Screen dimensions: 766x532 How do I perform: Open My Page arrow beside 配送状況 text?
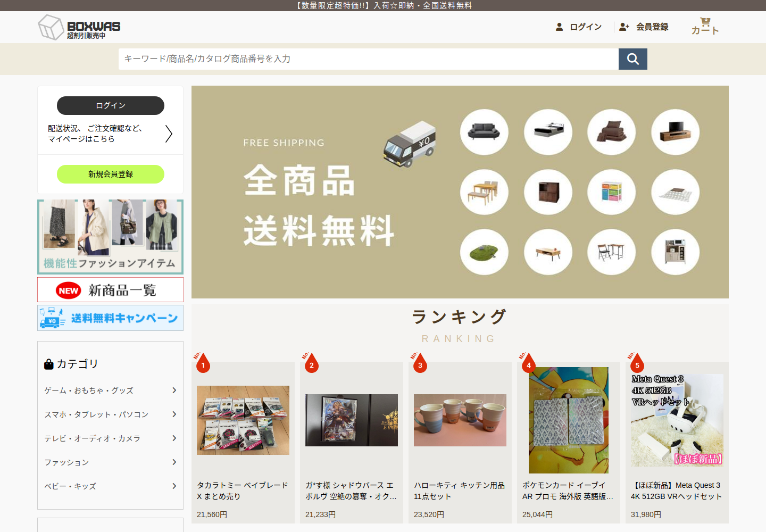169,134
